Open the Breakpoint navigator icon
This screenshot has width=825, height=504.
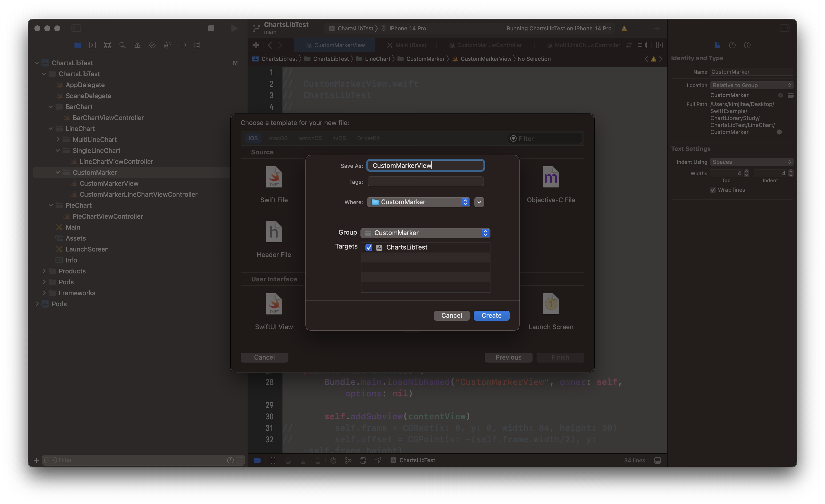point(182,45)
